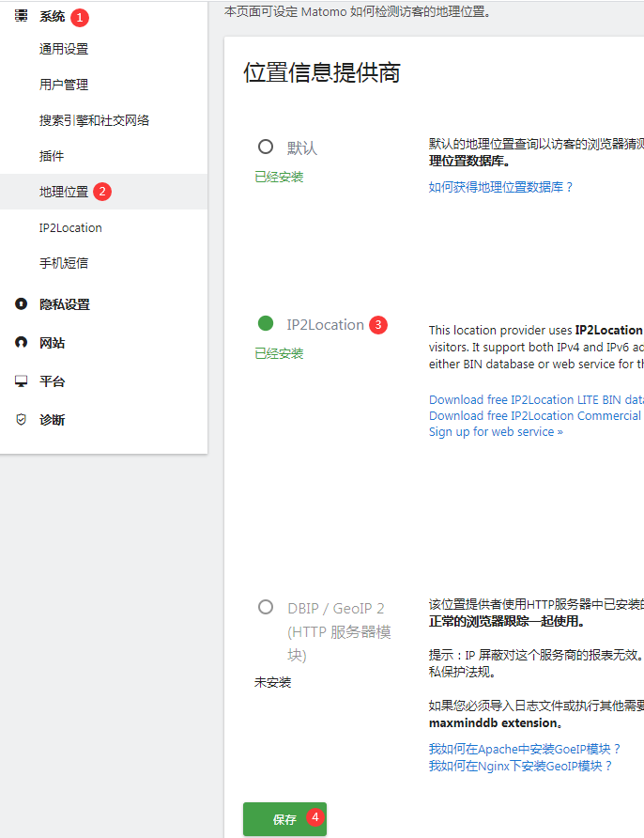644x838 pixels.
Task: Click the Platform (平台) monitor icon
Action: (21, 381)
